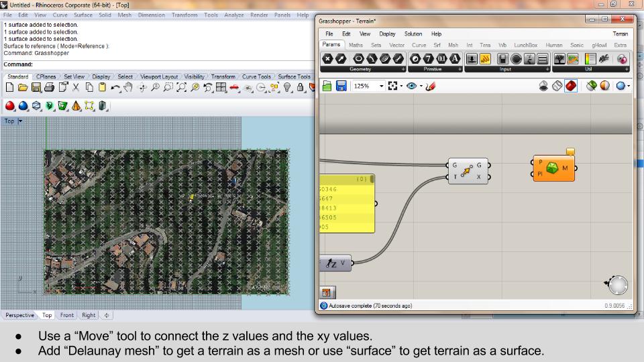Click the orange cone icon in Rhino toolbar
Screen dimensions: 644x362
(76, 106)
